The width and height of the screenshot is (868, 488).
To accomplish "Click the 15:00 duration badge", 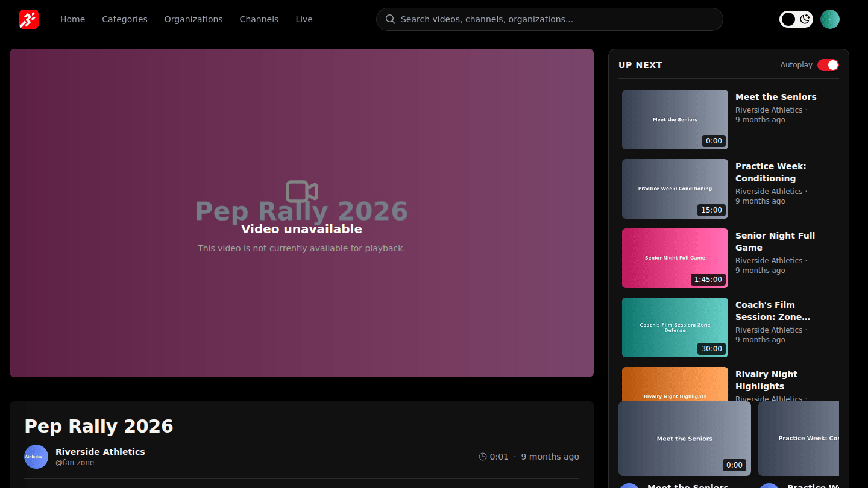I will [x=712, y=210].
